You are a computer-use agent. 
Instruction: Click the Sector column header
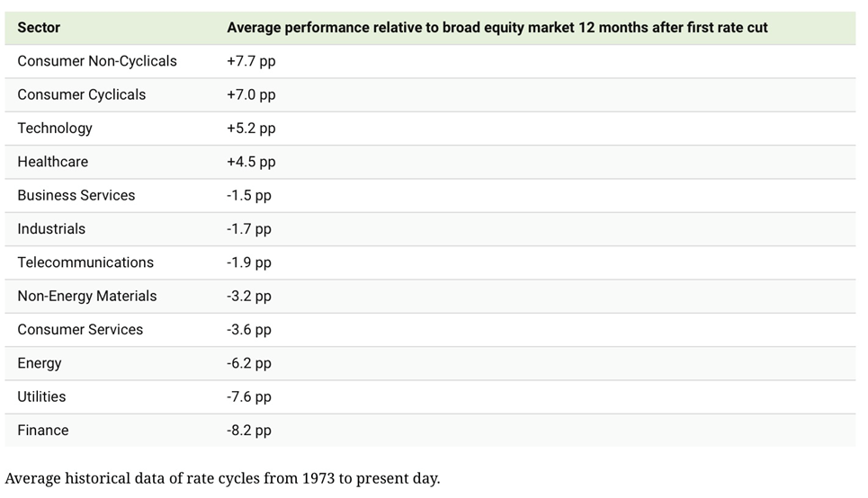40,27
